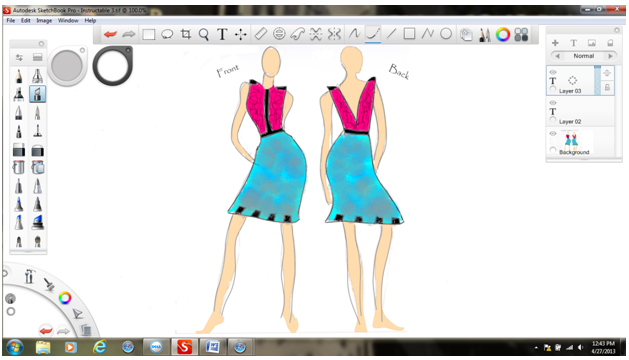
Task: Click the Layer 03 radio circle
Action: [x=553, y=89]
